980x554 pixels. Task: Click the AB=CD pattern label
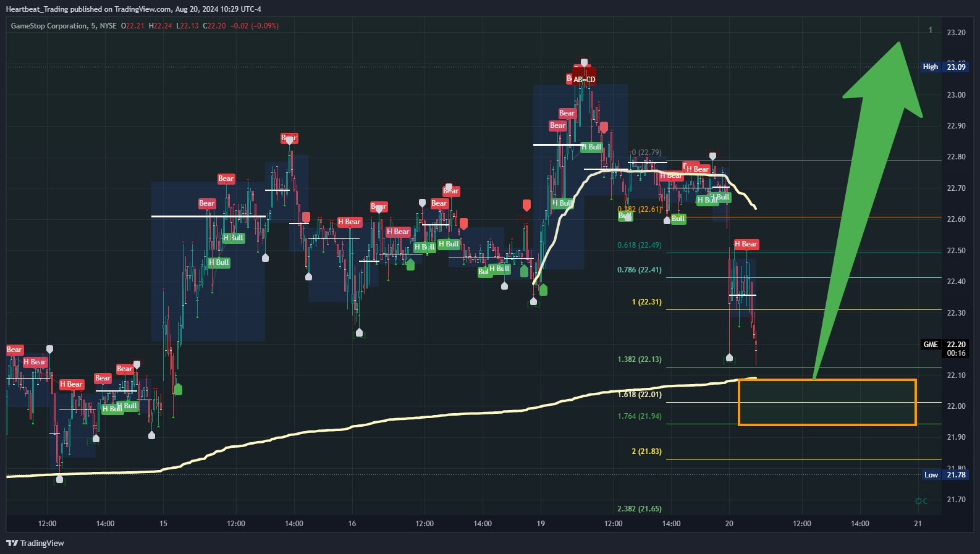(584, 79)
